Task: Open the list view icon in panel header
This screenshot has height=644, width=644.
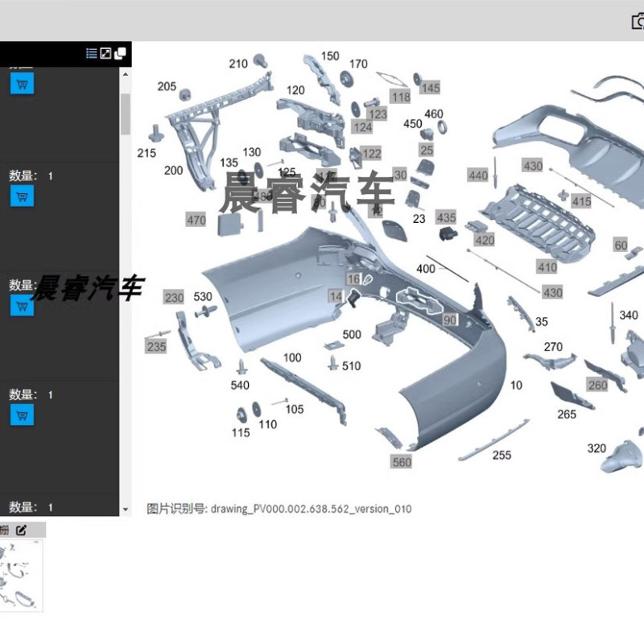Action: [91, 53]
